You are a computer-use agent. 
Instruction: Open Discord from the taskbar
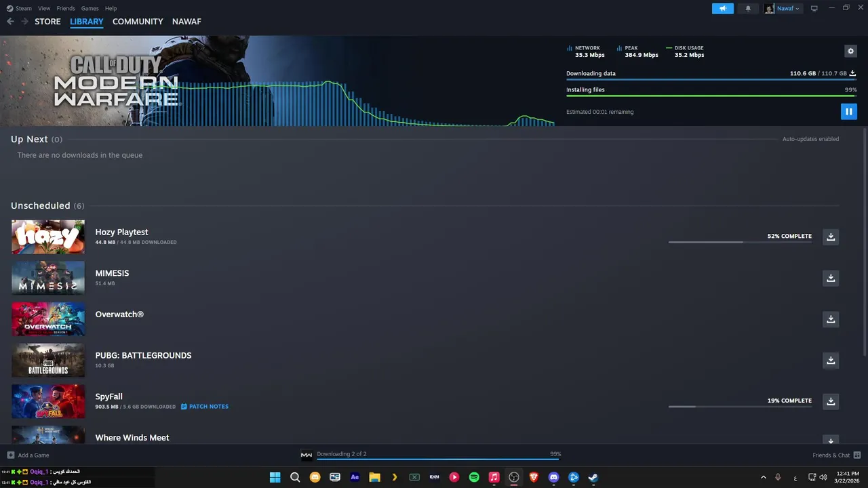click(x=553, y=477)
